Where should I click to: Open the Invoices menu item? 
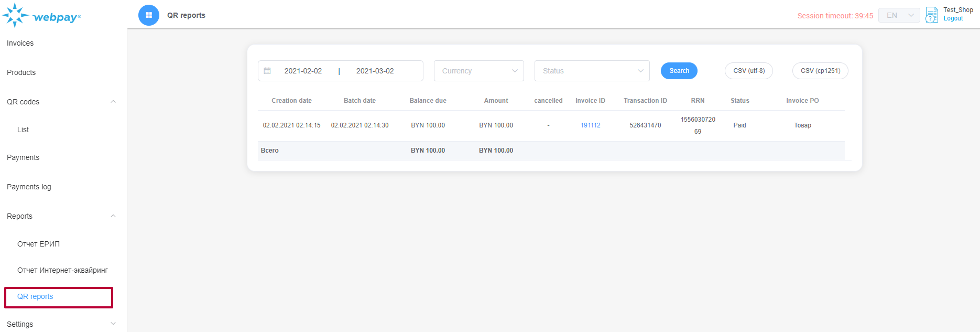[x=20, y=43]
